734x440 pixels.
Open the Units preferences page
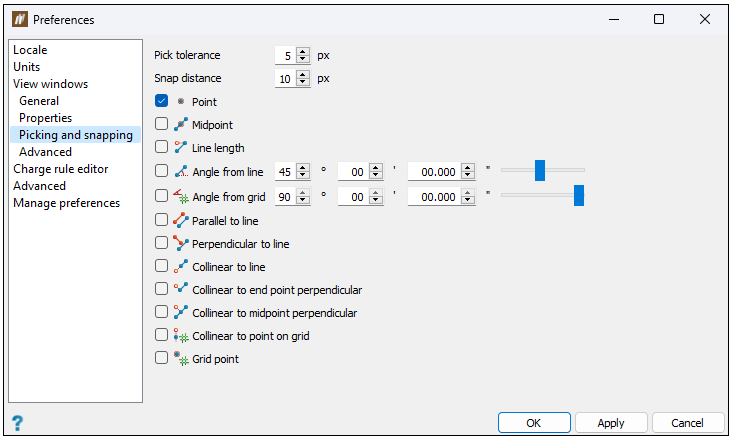coord(27,67)
